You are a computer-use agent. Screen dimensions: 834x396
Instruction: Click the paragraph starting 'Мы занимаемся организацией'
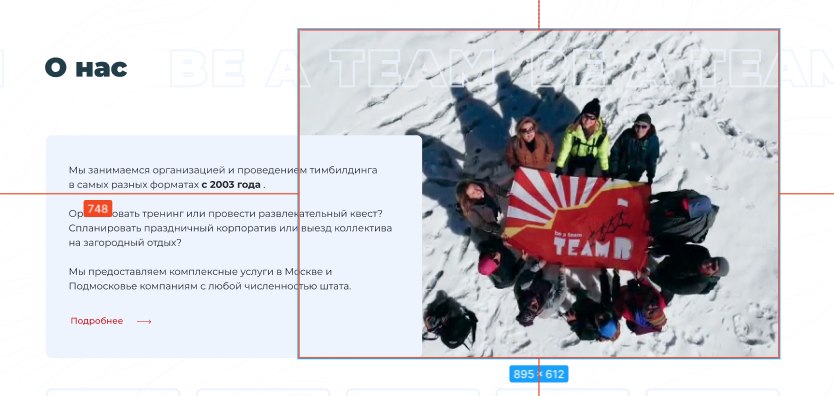223,178
